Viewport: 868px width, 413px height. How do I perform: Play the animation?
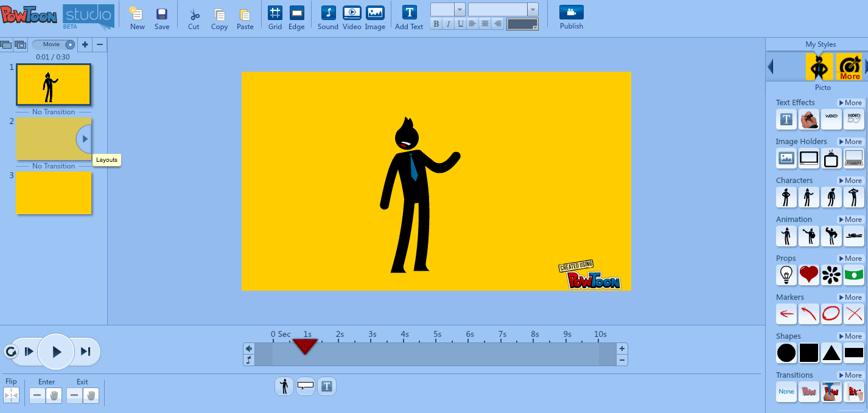coord(56,352)
